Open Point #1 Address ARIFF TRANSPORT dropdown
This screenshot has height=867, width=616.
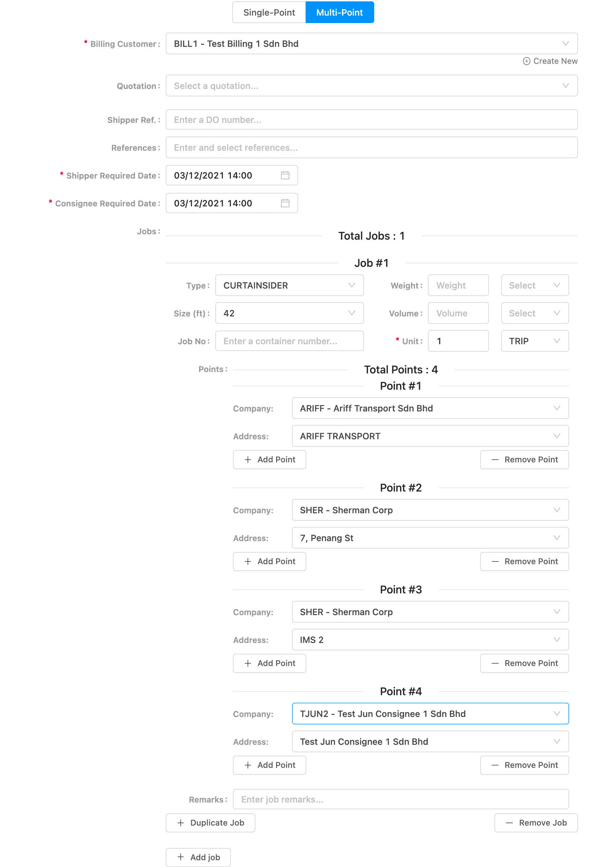430,436
